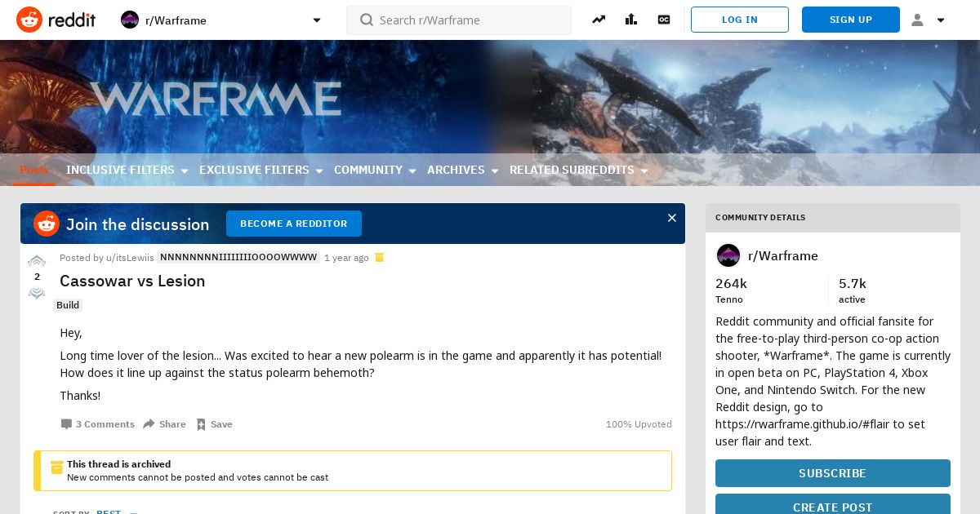The image size is (980, 514).
Task: Upvote the Cassowar vs Lesion post
Action: [37, 261]
